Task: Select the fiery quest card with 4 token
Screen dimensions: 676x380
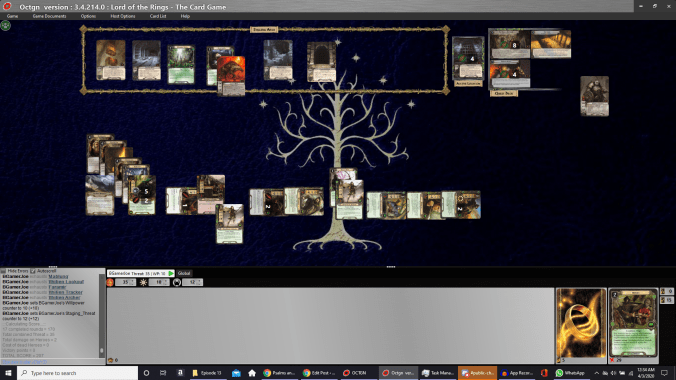Action: (510, 74)
